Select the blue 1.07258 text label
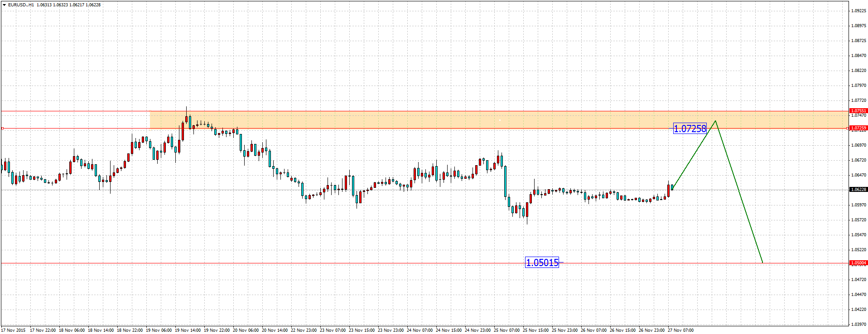 pyautogui.click(x=690, y=129)
